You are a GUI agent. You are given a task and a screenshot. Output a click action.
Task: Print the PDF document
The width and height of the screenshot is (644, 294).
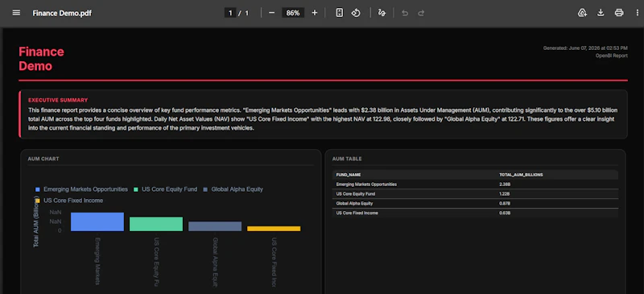619,13
